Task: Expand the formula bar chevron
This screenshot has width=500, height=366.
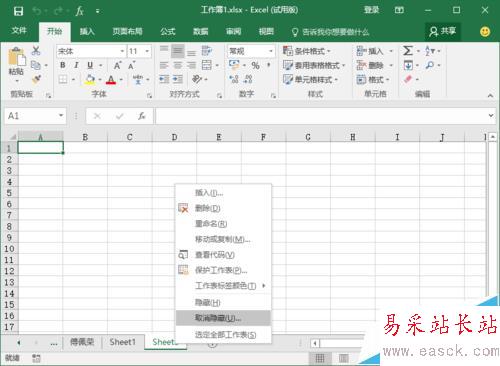Action: (491, 115)
